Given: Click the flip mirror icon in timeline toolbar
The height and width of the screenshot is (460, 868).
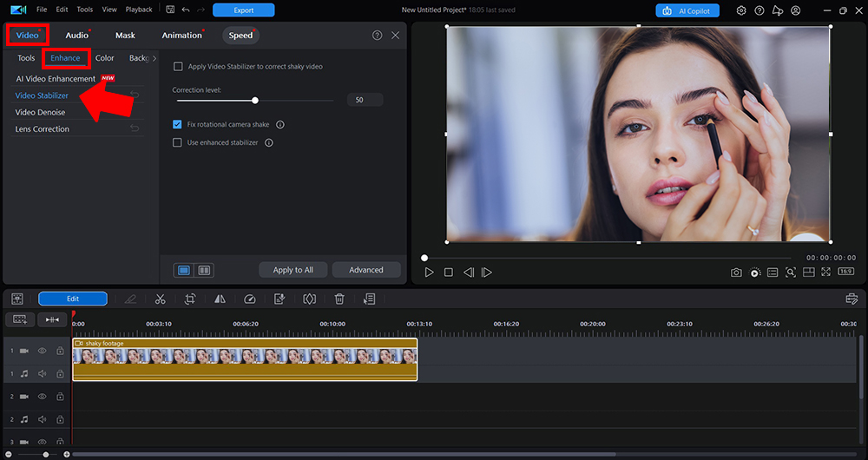Looking at the screenshot, I should click(x=220, y=299).
